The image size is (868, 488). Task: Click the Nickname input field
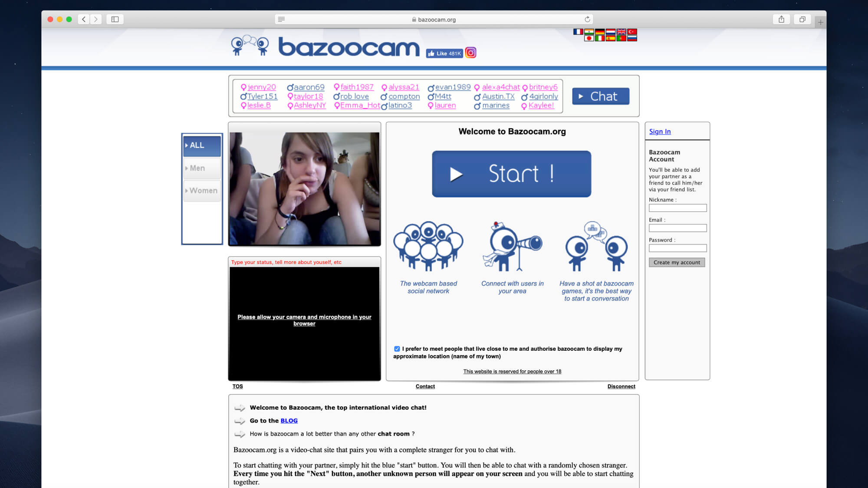click(x=677, y=208)
